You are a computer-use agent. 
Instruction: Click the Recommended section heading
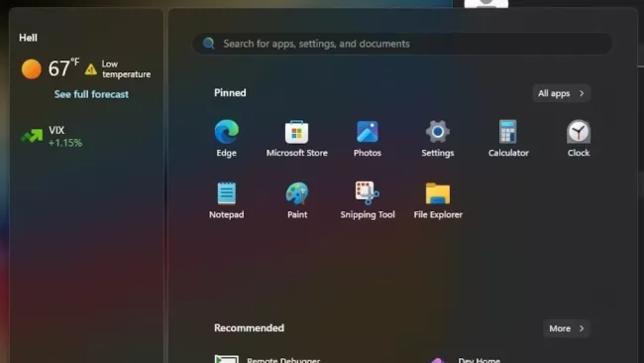tap(249, 328)
